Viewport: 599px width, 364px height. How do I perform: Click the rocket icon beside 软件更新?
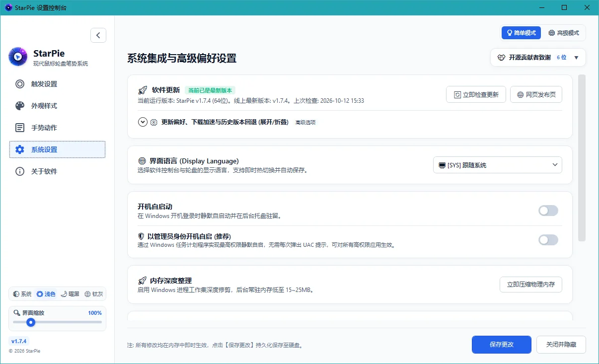click(x=143, y=90)
